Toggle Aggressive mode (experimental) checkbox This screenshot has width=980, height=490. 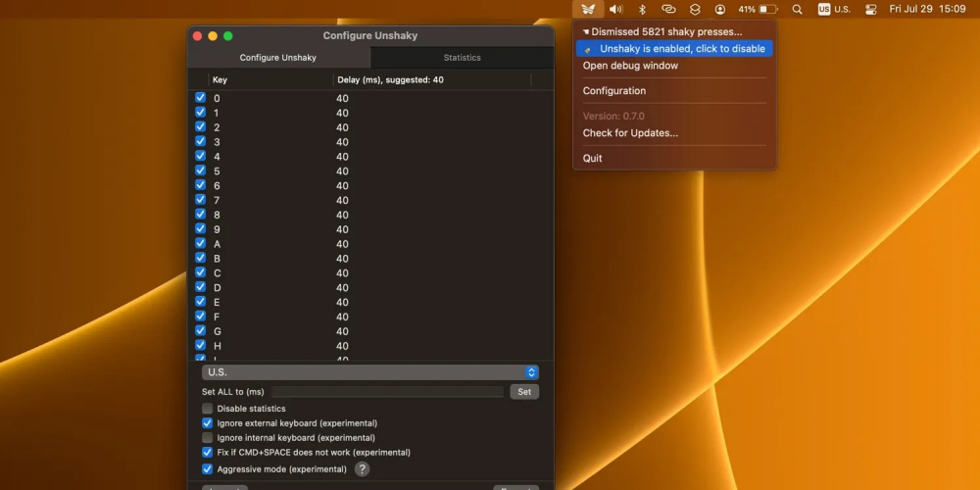click(x=208, y=469)
